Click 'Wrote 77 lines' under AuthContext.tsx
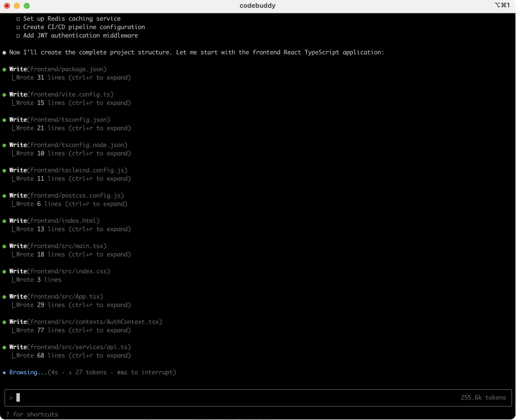The height and width of the screenshot is (420, 516). pos(73,330)
